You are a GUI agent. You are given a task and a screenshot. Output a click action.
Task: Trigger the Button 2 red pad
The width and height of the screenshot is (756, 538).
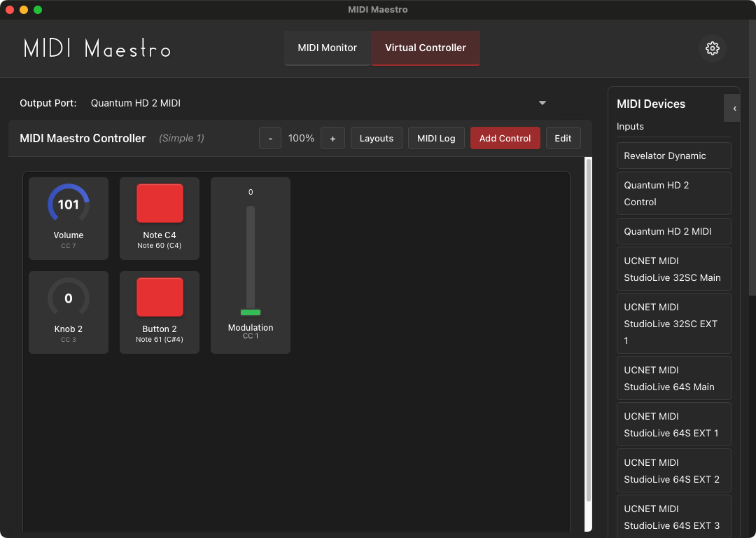coord(160,297)
